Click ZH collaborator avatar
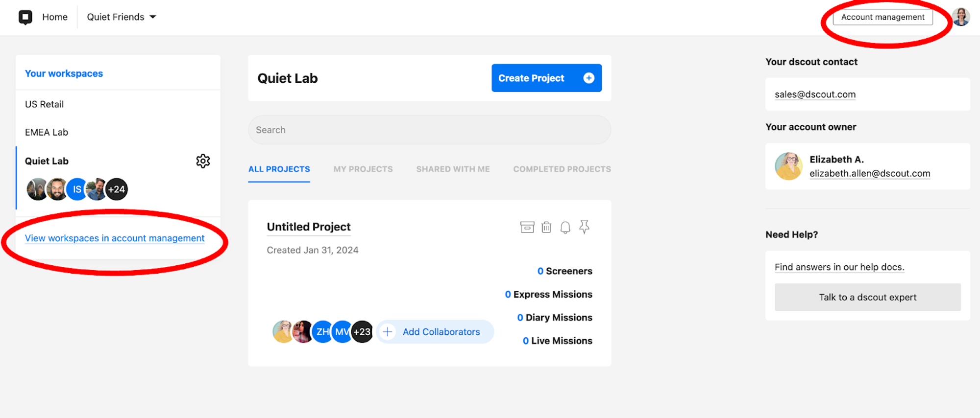This screenshot has width=980, height=418. (322, 332)
